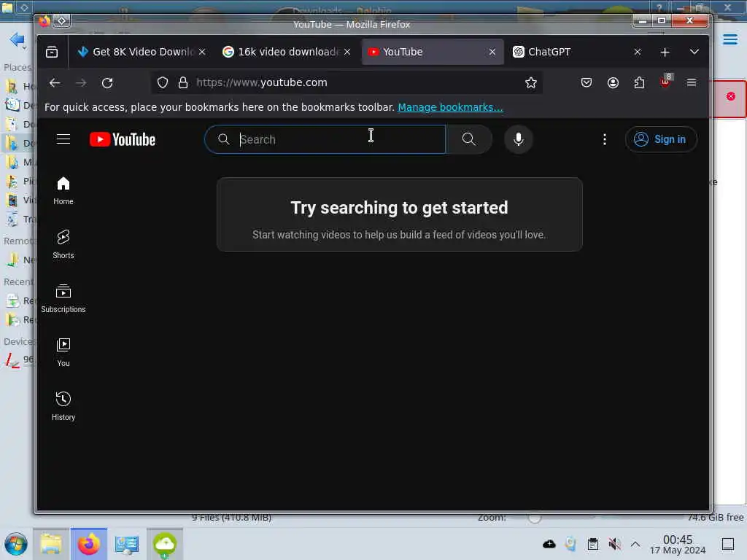The height and width of the screenshot is (560, 747).
Task: Show site security padlock info
Action: [183, 83]
